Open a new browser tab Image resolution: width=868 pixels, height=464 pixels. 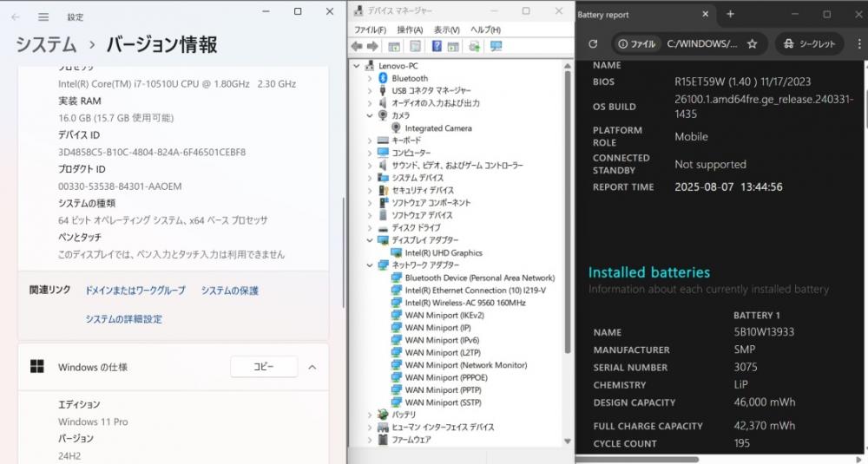click(x=730, y=15)
